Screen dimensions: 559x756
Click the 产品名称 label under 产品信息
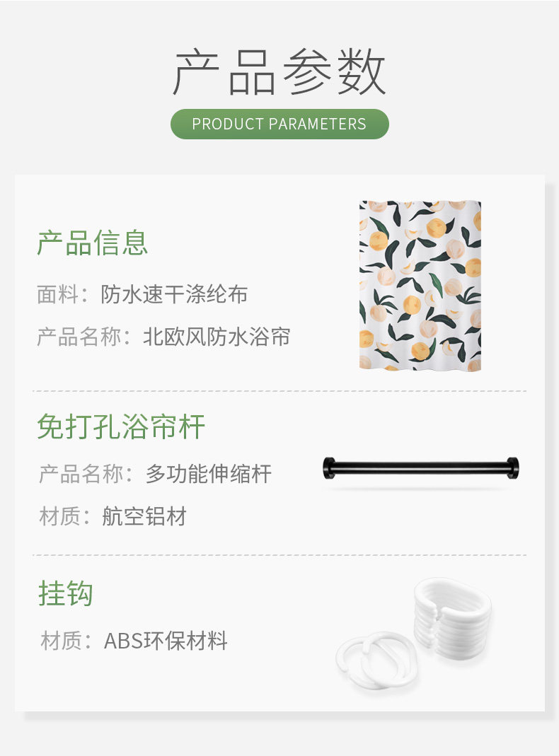[x=79, y=337]
